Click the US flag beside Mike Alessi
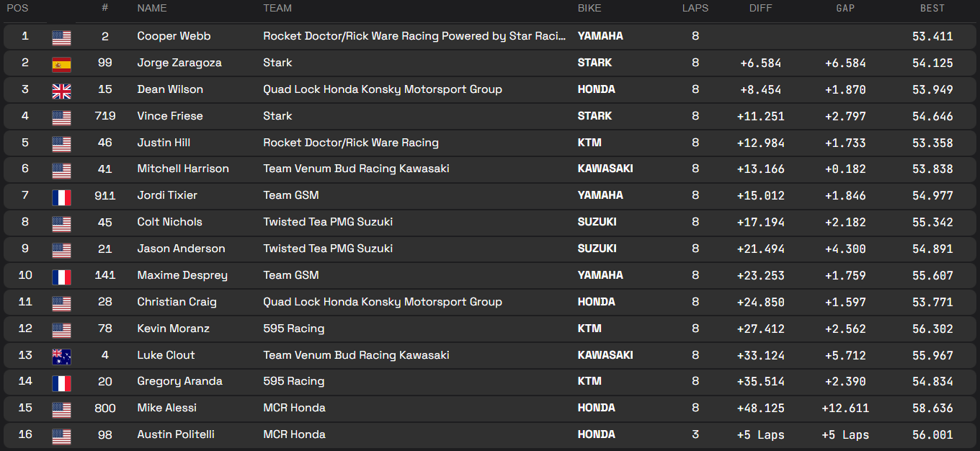 [x=61, y=409]
